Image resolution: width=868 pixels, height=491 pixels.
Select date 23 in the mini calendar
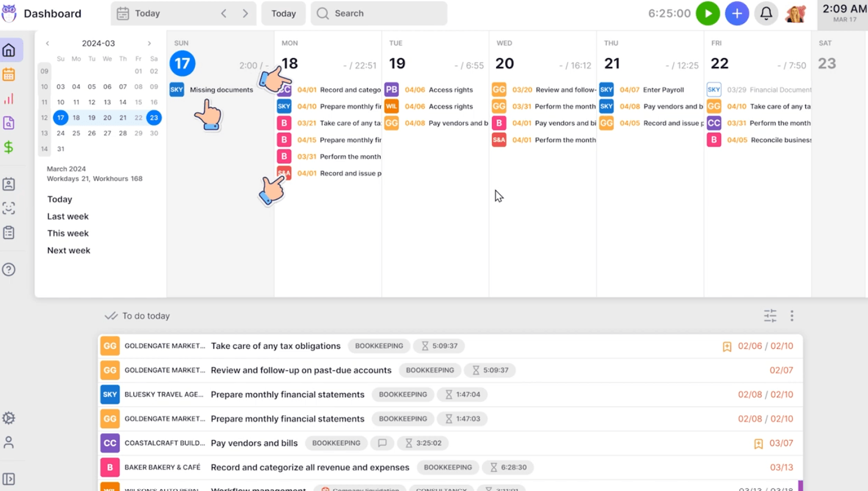(154, 118)
